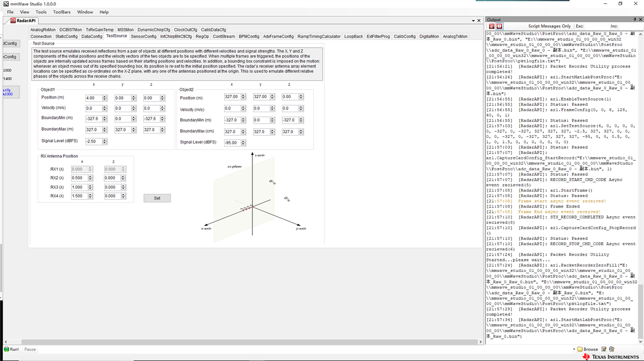Click the Run! button label
The width and height of the screenshot is (644, 361).
coord(14,349)
